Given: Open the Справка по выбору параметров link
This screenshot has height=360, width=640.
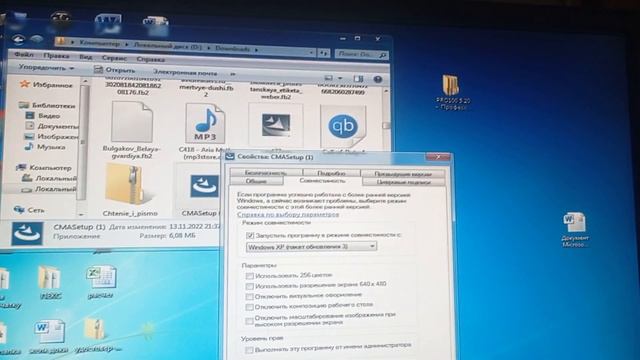Looking at the screenshot, I should 288,214.
